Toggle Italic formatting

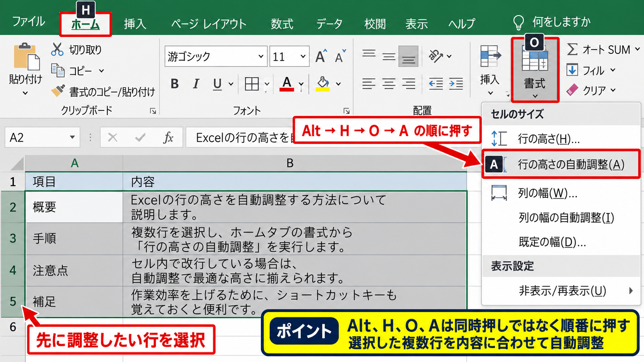[196, 83]
